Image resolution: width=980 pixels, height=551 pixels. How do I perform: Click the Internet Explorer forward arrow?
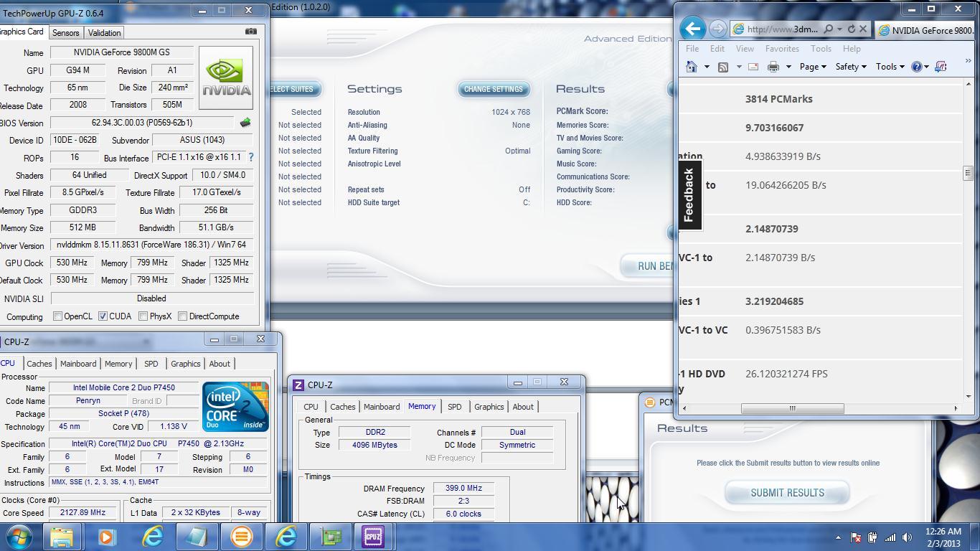coord(717,29)
